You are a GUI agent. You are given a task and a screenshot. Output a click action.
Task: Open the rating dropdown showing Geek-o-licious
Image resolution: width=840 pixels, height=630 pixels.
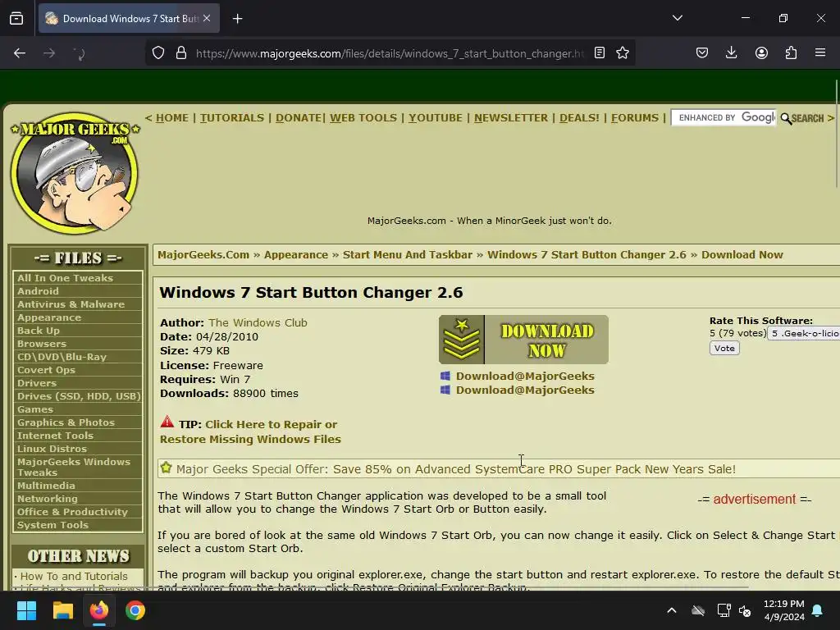click(x=804, y=333)
